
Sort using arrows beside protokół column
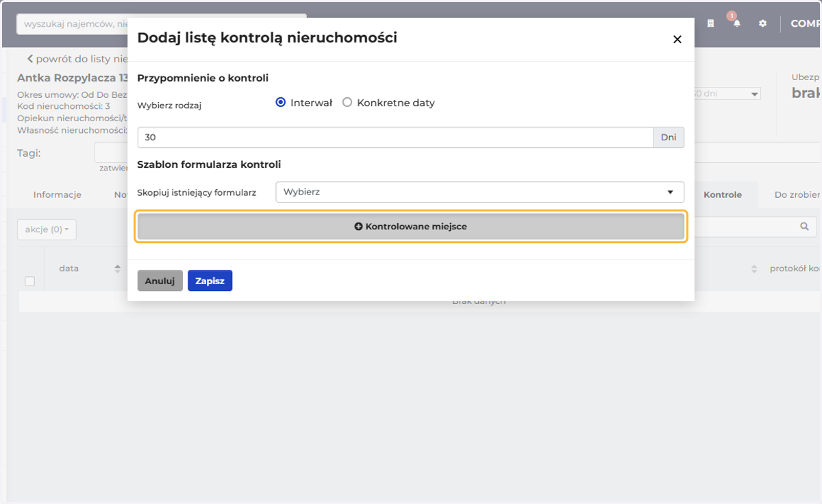pyautogui.click(x=754, y=269)
